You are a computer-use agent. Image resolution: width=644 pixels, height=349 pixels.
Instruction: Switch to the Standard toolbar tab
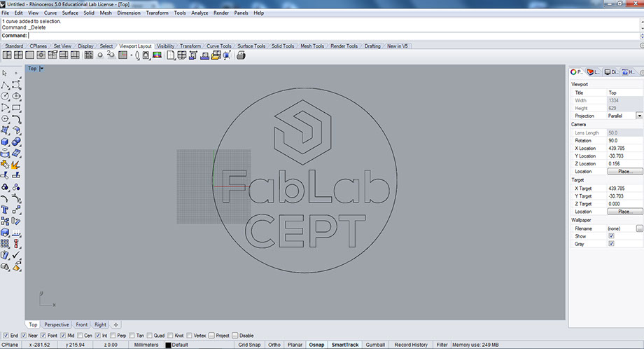pos(14,46)
